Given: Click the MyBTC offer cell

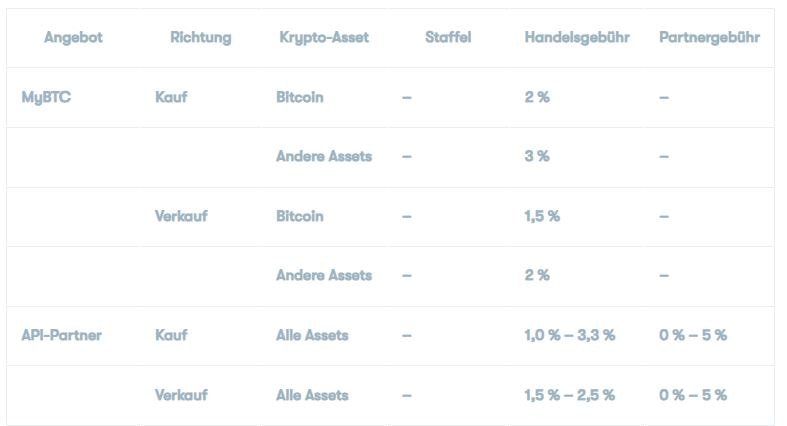Looking at the screenshot, I should click(46, 97).
